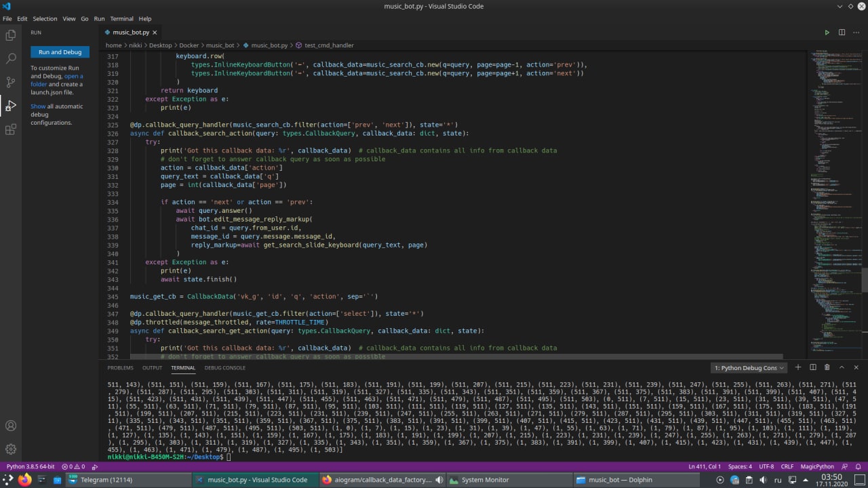Maximize the terminal panel size

(x=842, y=367)
